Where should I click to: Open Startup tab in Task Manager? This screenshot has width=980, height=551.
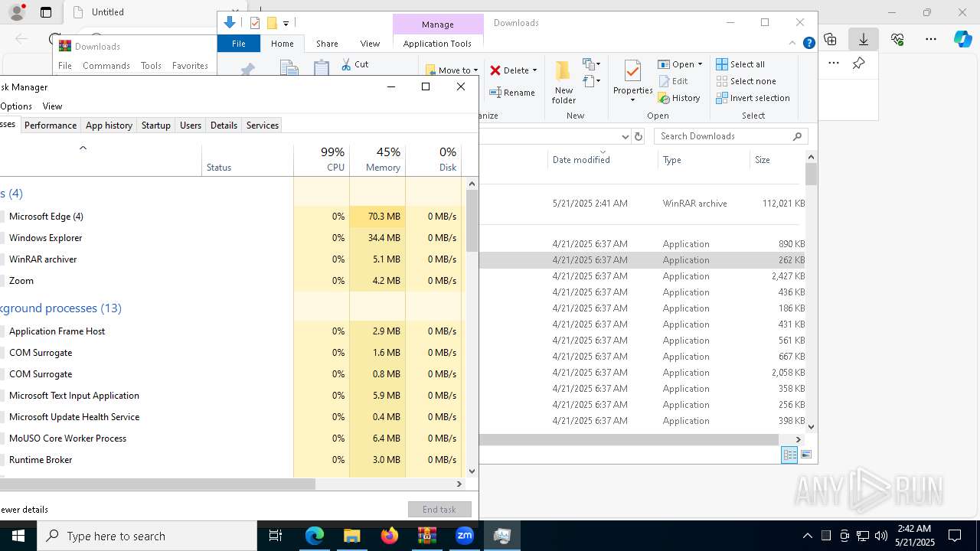pyautogui.click(x=155, y=126)
